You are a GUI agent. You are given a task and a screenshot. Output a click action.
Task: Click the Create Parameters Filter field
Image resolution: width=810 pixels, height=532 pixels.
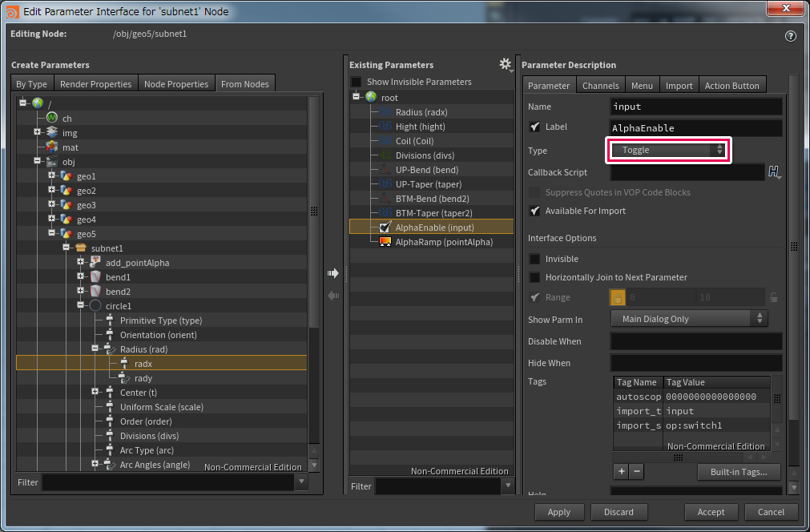coord(168,482)
